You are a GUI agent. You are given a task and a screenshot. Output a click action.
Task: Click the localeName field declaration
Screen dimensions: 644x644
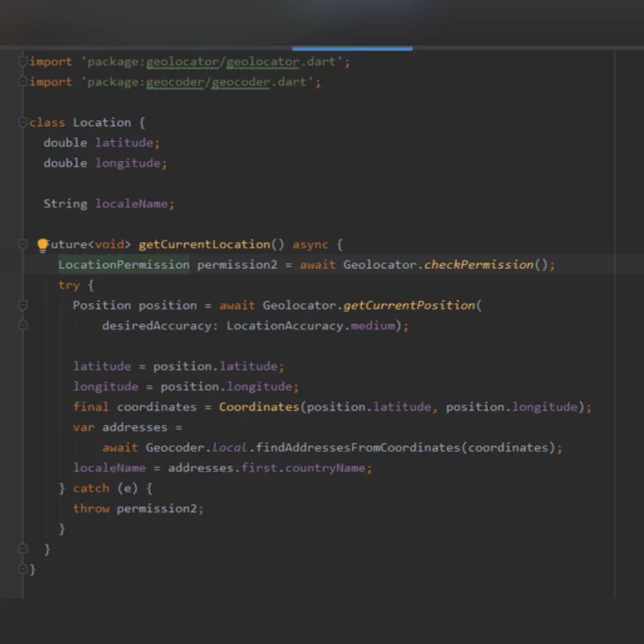[x=132, y=204]
